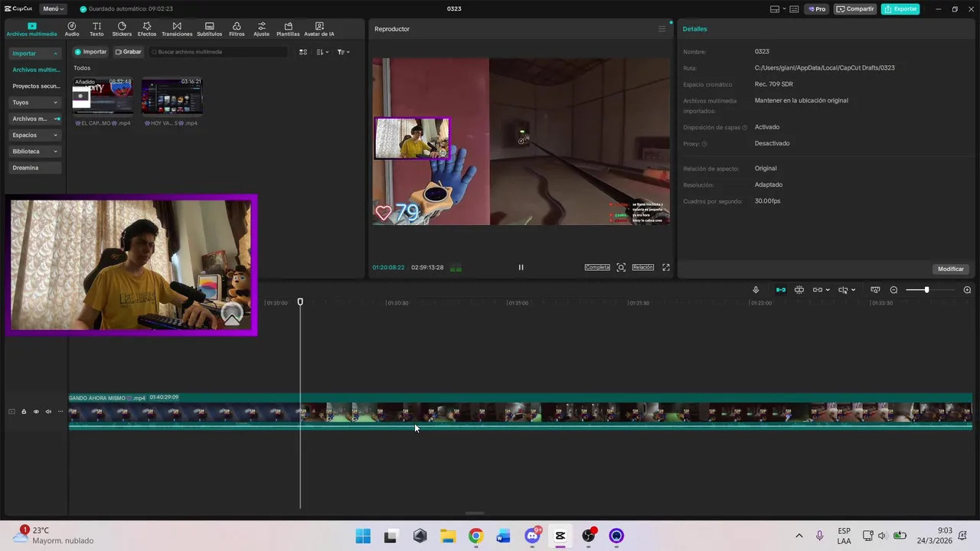The image size is (980, 551).
Task: Click the Exportar button
Action: [x=900, y=9]
